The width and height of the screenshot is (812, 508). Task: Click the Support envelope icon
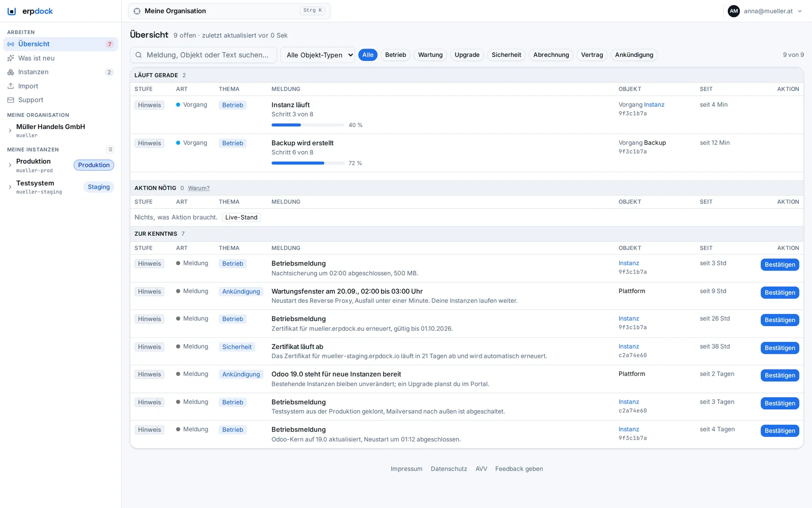pyautogui.click(x=11, y=100)
